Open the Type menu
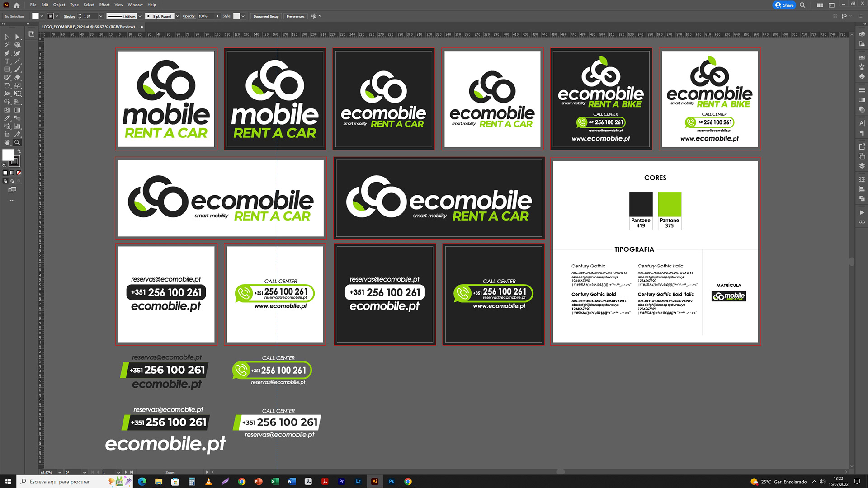868x488 pixels. pos(74,5)
